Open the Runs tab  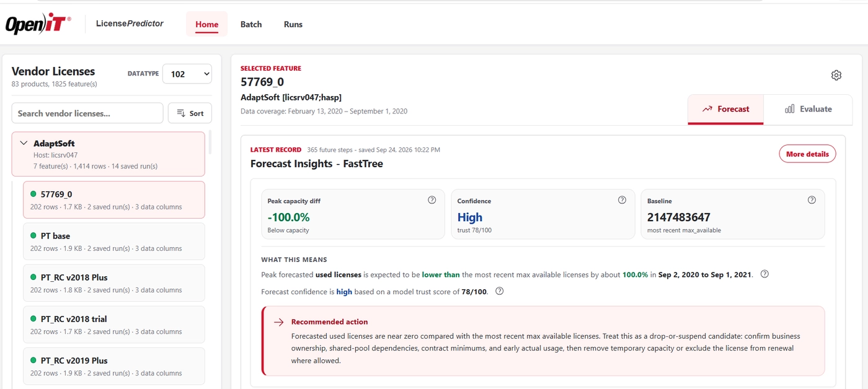pos(293,24)
